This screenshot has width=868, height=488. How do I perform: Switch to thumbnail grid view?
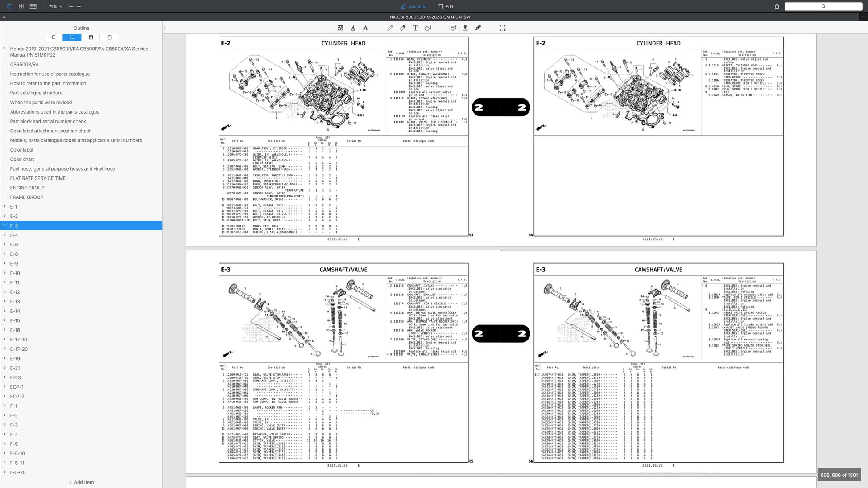(x=21, y=7)
